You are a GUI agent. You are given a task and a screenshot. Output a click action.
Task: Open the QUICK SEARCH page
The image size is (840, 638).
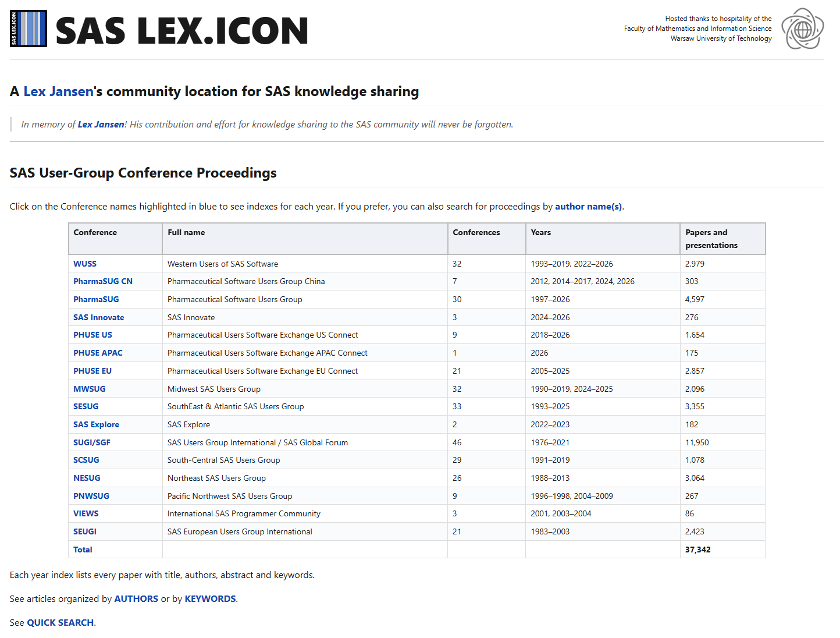click(60, 623)
